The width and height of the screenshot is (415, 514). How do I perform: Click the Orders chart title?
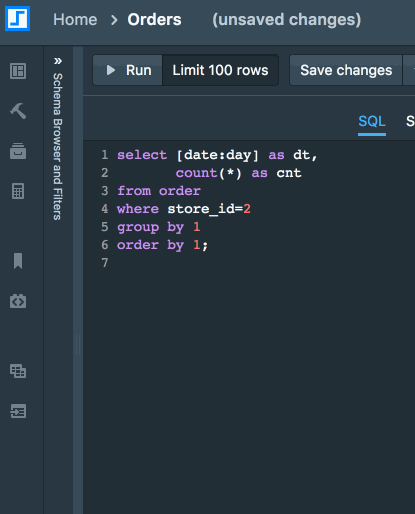(x=154, y=19)
